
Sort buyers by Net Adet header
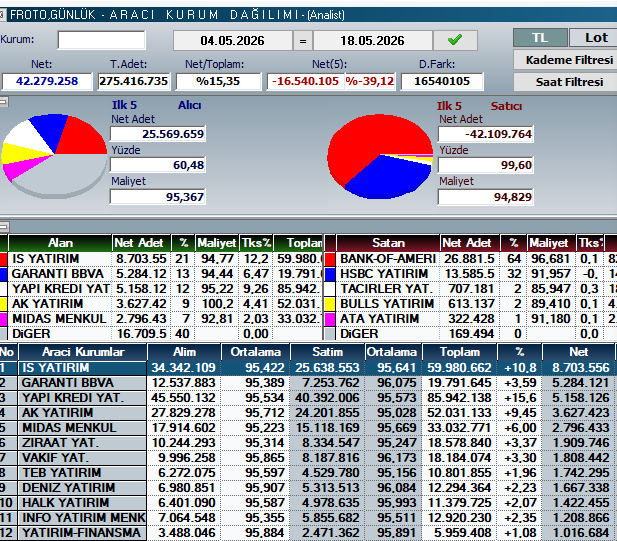click(139, 243)
